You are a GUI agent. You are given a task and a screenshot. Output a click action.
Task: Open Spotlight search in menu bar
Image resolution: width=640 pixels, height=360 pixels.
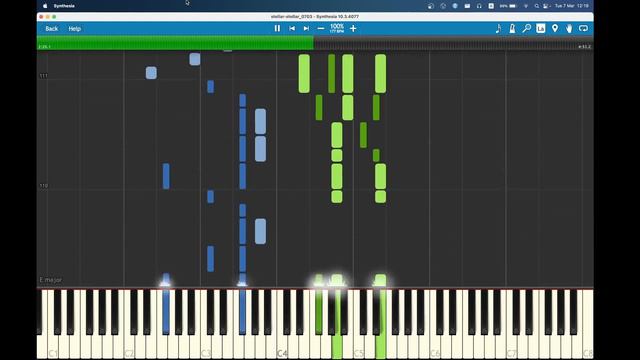pyautogui.click(x=536, y=6)
